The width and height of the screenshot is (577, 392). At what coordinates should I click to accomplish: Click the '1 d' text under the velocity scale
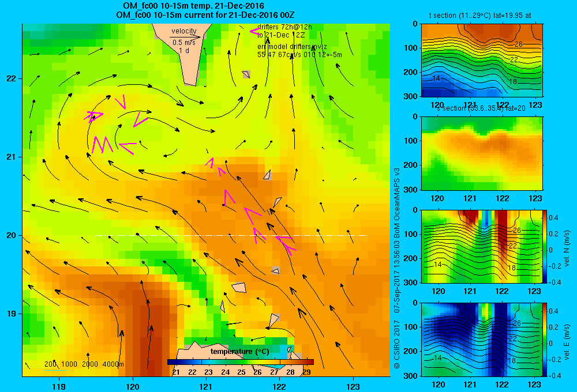click(184, 50)
